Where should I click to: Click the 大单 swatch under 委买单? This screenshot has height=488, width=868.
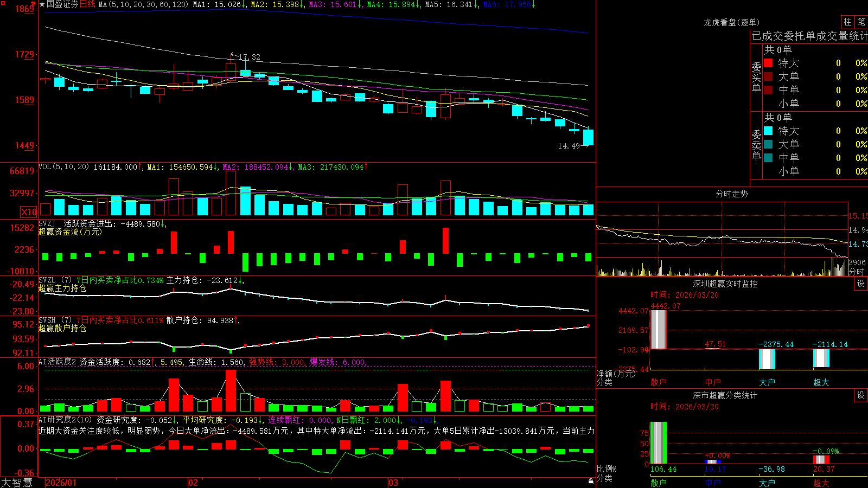coord(768,76)
